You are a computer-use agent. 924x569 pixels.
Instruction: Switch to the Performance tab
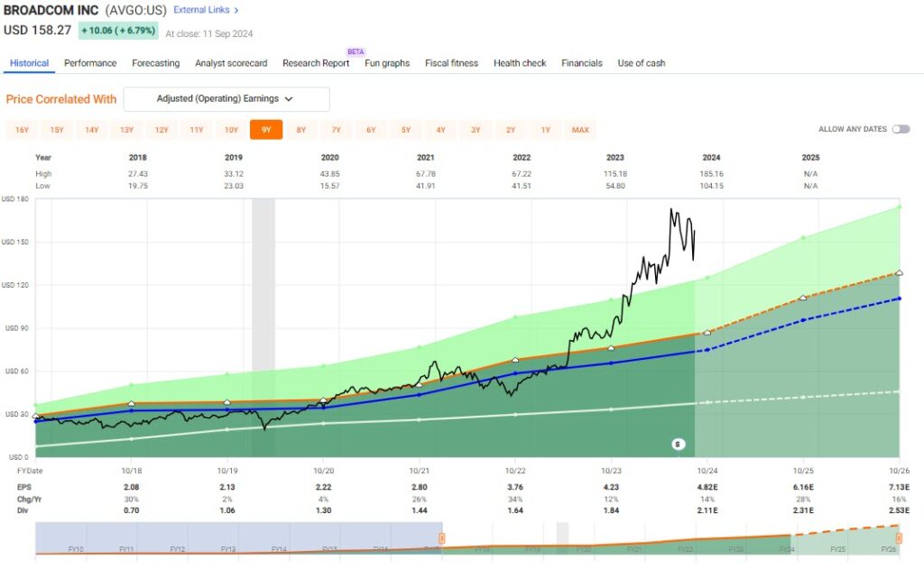point(89,63)
